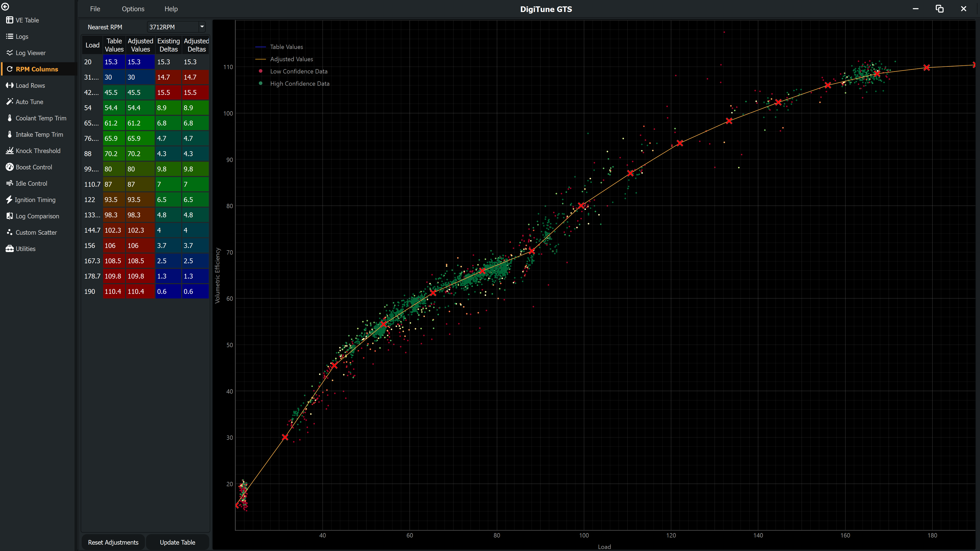Click the Idle Control wind icon
The height and width of the screenshot is (551, 980).
(9, 183)
